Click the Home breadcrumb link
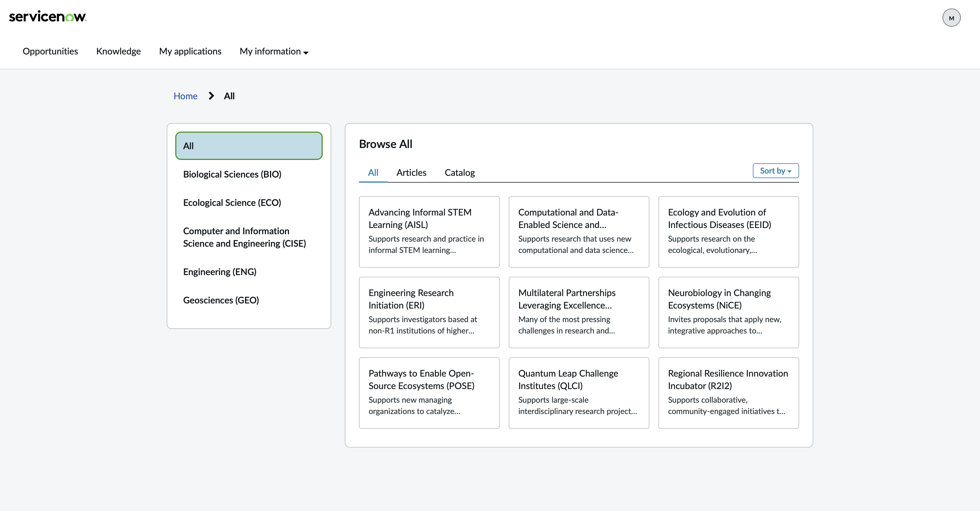This screenshot has height=511, width=980. point(185,96)
